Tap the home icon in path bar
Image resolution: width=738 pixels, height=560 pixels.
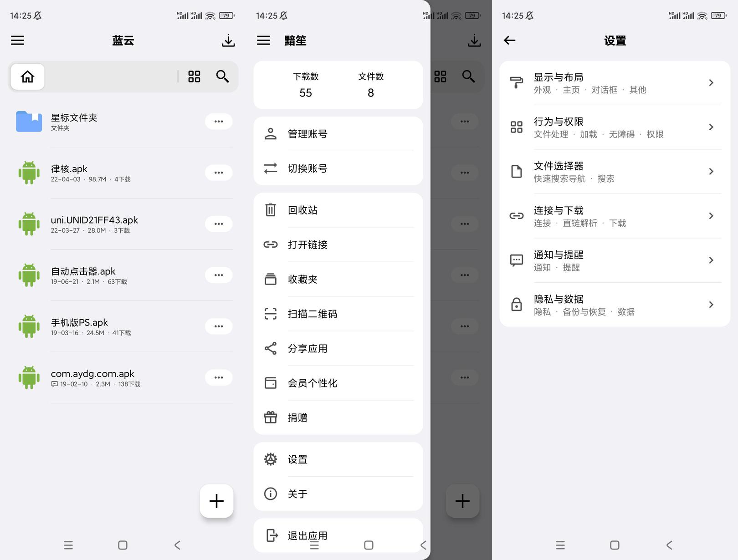[27, 76]
